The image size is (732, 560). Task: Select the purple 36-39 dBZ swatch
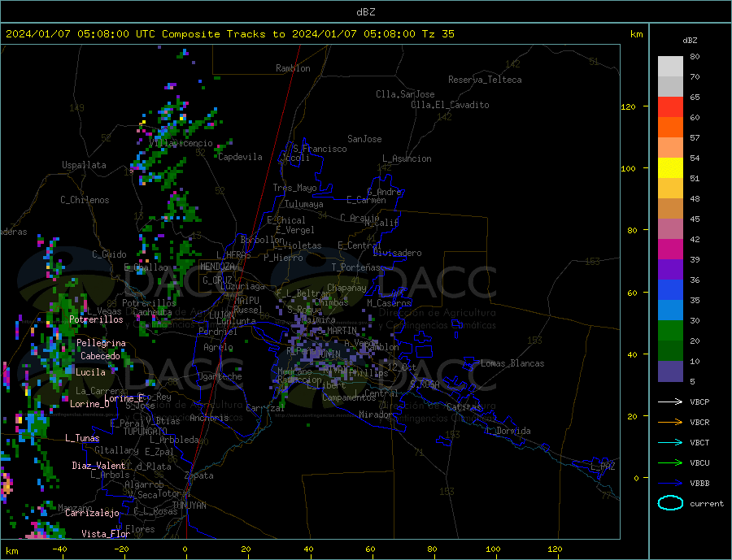(670, 270)
